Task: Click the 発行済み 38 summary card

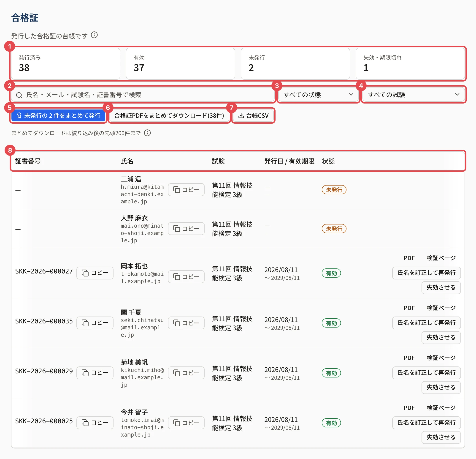Action: pyautogui.click(x=66, y=64)
